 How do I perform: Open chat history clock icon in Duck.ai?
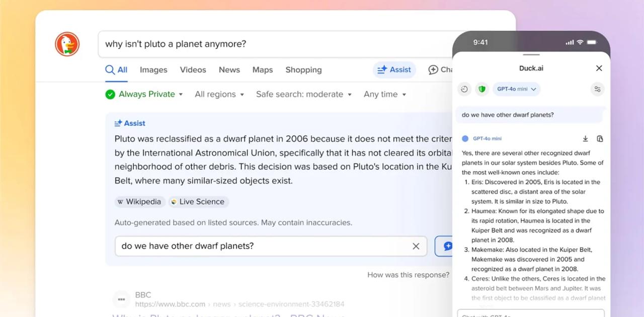click(464, 89)
